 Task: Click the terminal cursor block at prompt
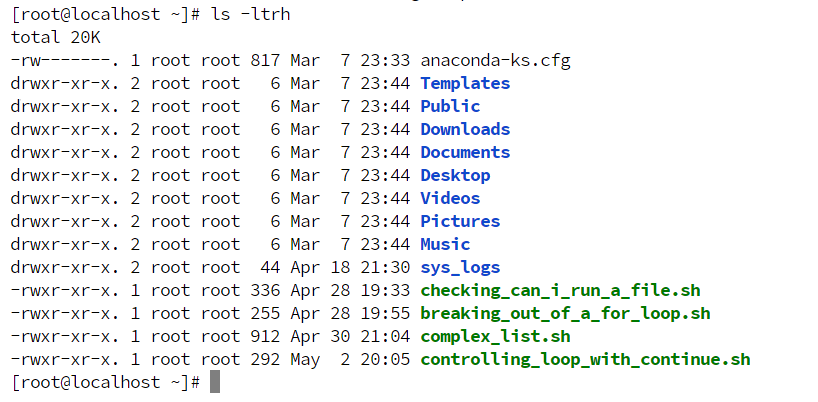point(215,382)
